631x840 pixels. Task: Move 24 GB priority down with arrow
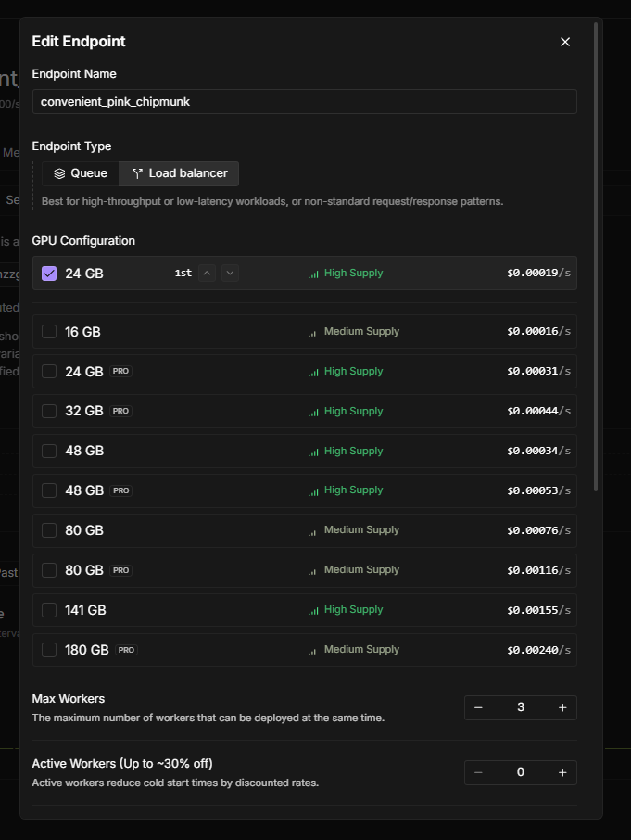tap(231, 273)
